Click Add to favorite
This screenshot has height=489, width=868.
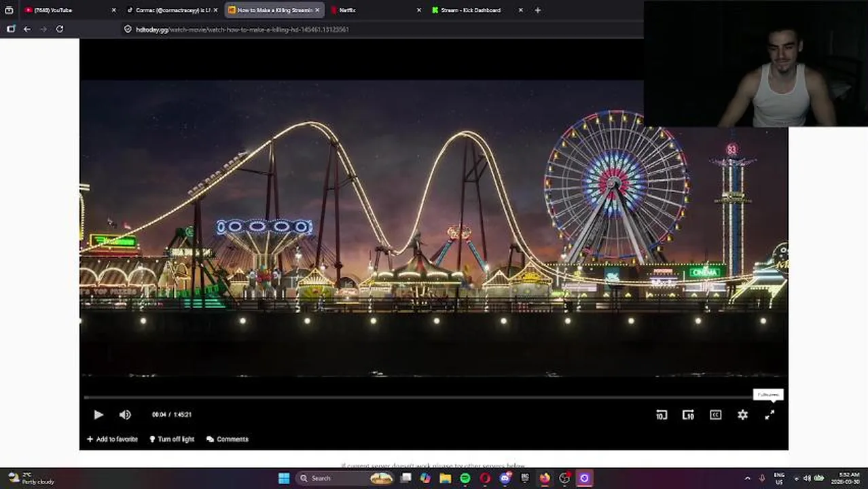(112, 439)
